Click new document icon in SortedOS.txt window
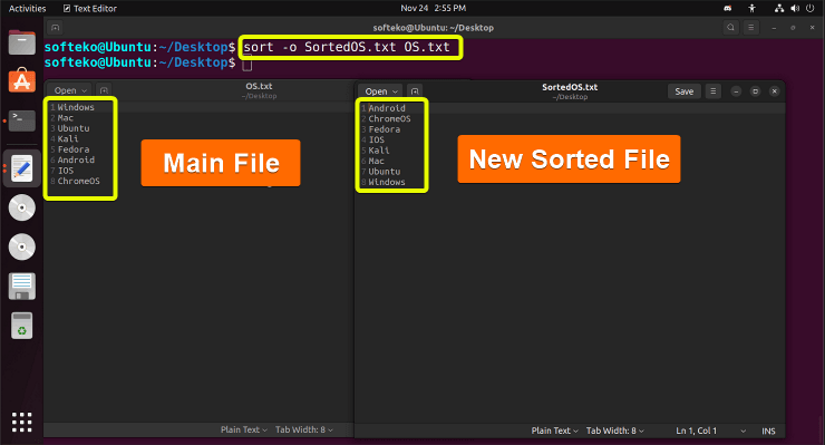Image resolution: width=825 pixels, height=445 pixels. point(415,92)
